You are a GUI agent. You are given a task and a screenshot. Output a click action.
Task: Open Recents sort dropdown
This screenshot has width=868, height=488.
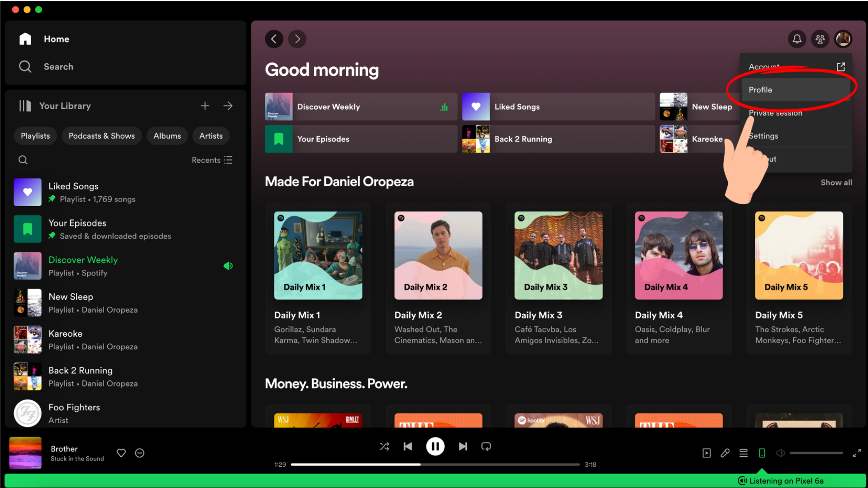pos(212,160)
